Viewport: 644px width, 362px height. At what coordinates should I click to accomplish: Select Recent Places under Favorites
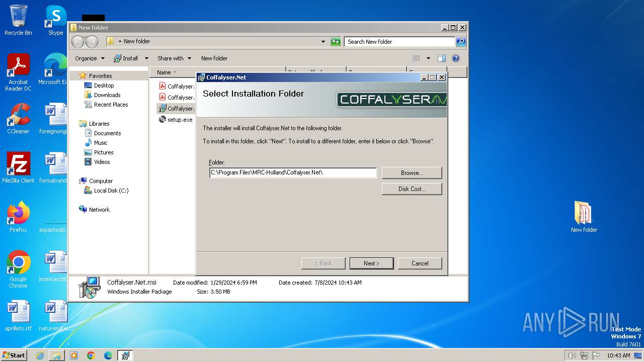tap(111, 105)
